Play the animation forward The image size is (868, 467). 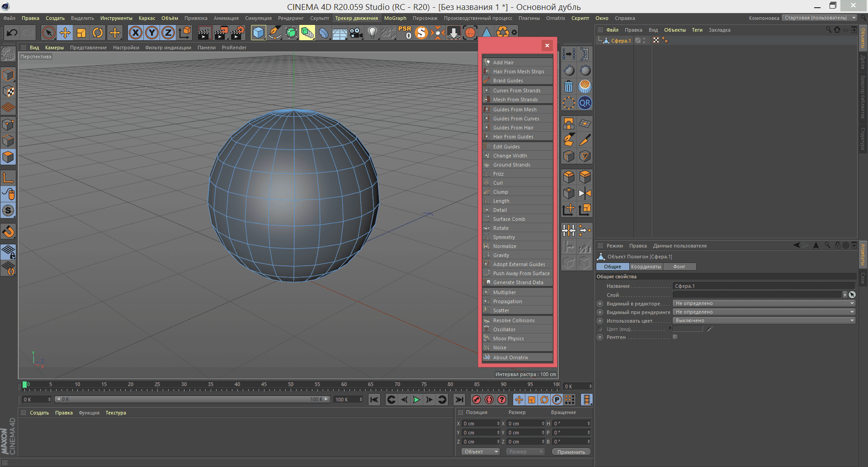coord(416,400)
